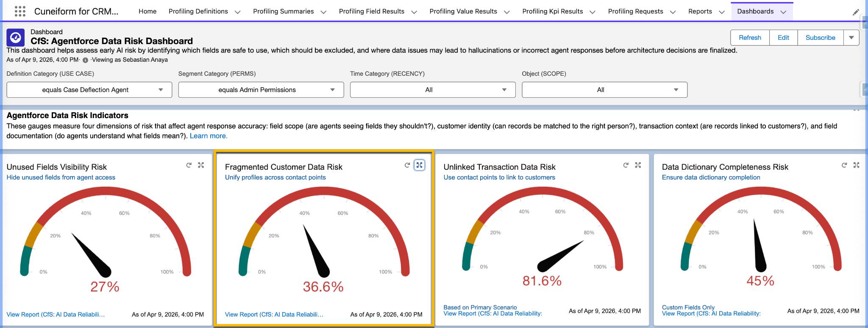
Task: Expand the Fragmented Customer Data Risk widget
Action: 419,165
